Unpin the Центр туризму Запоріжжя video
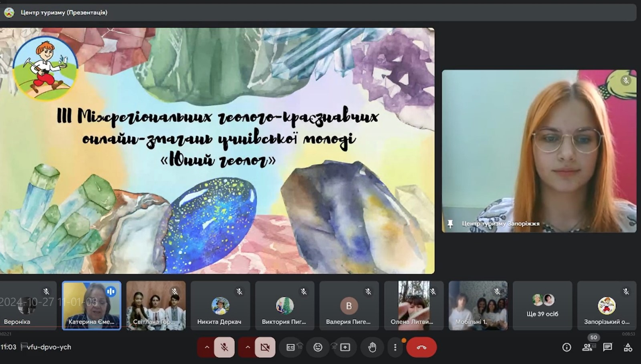Viewport: 641px width, 364px height. (x=450, y=224)
